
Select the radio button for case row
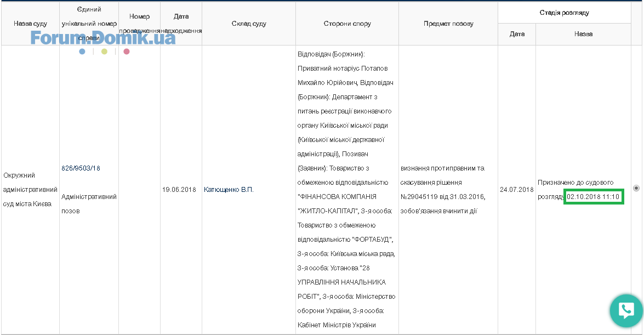636,188
